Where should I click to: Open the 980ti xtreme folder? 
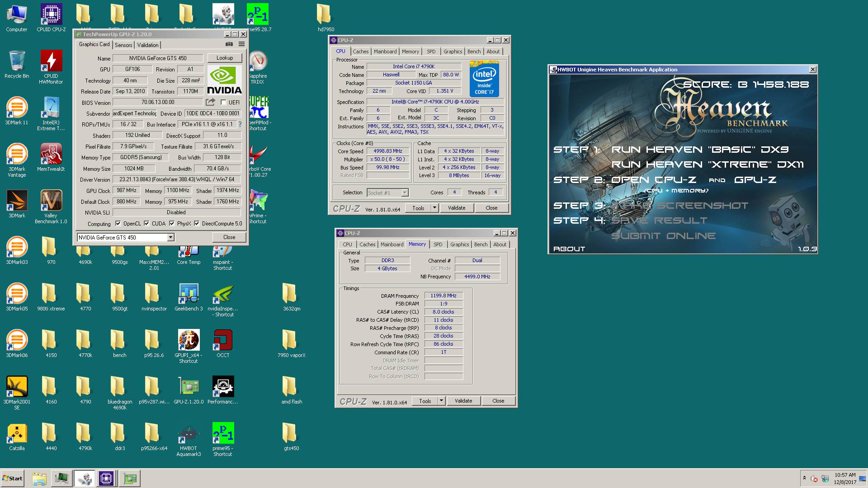(x=51, y=297)
